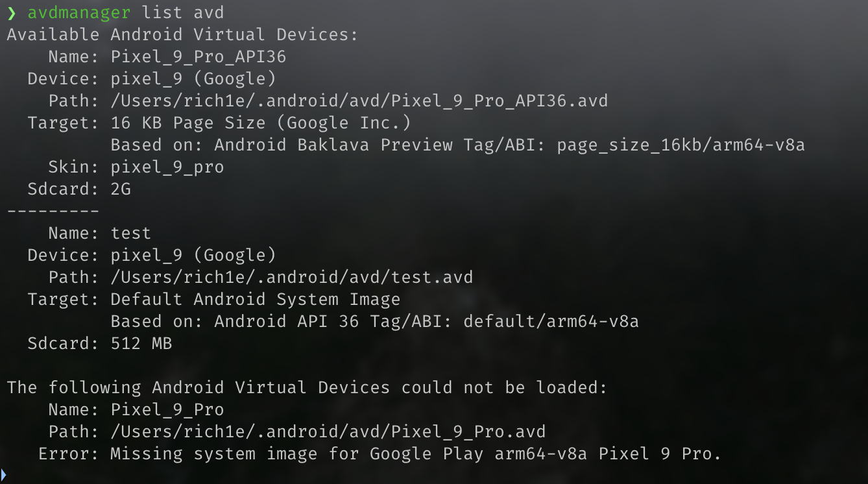Click the "512 MB" Sdcard value
The height and width of the screenshot is (484, 868).
click(141, 344)
